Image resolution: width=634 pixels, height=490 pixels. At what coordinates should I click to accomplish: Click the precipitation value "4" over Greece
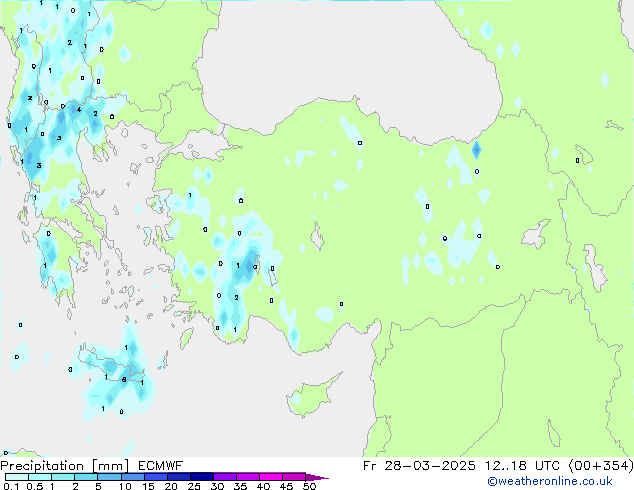tap(79, 110)
